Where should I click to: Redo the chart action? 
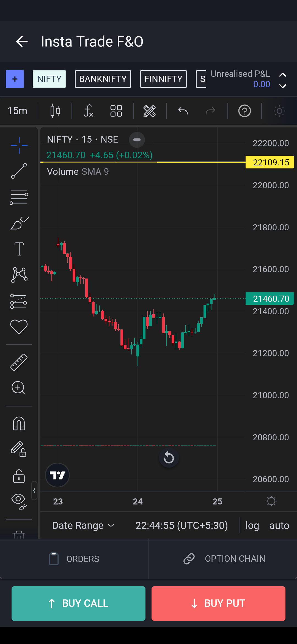(210, 111)
